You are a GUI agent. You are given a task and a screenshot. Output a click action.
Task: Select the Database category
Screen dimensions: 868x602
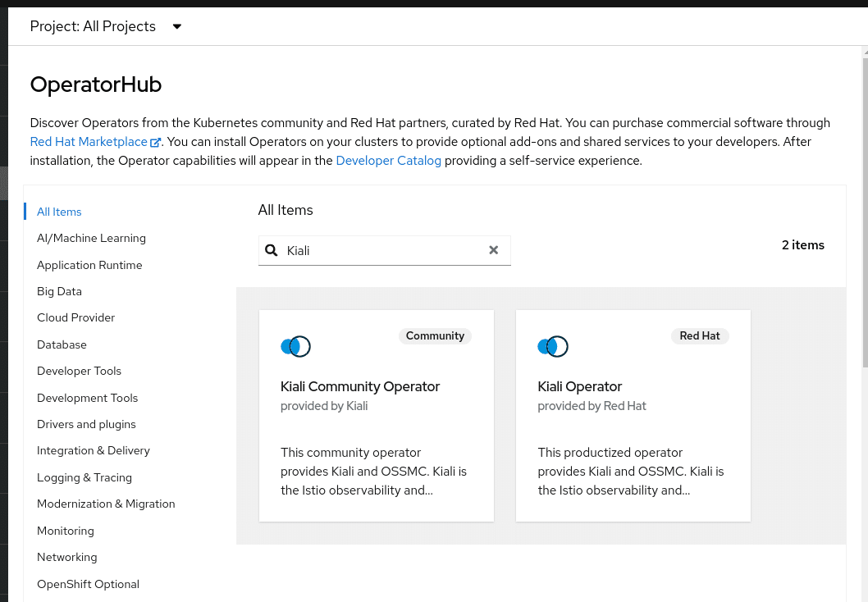tap(62, 344)
